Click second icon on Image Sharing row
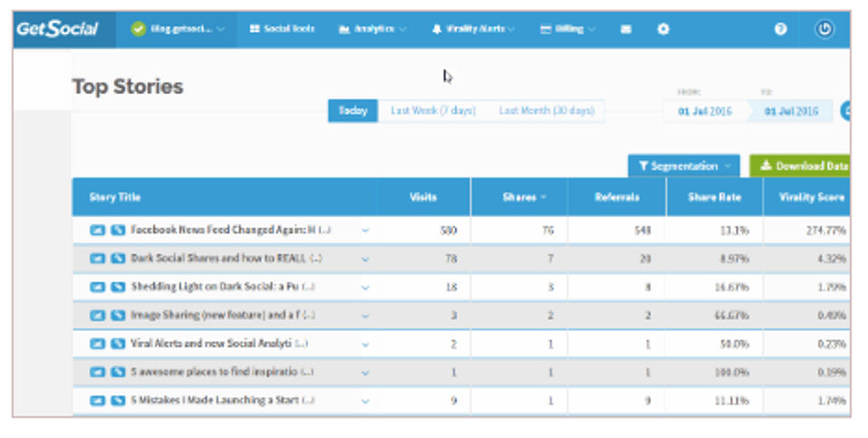This screenshot has height=438, width=868. 118,315
